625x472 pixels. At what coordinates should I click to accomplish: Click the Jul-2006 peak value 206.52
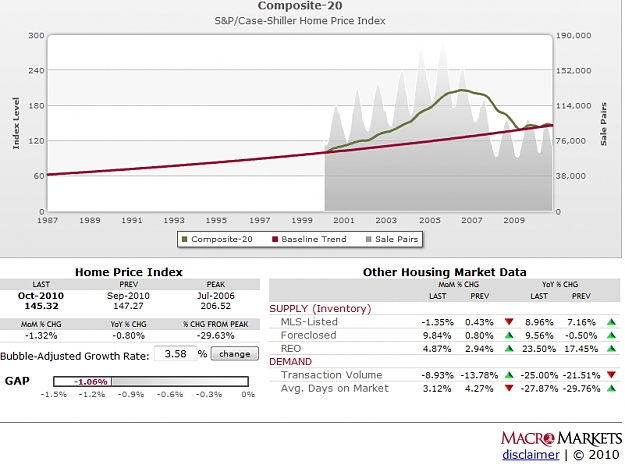216,306
